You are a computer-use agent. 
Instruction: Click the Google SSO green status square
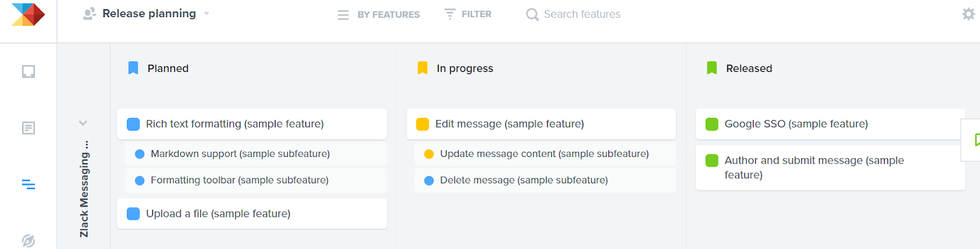click(712, 124)
